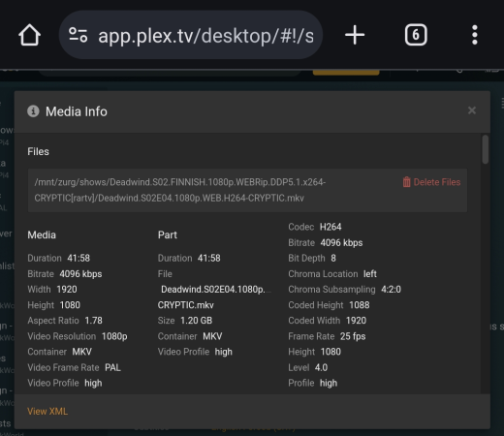Screen dimensions: 504x436
Task: Open browser three-dot overflow menu
Action: coord(474,35)
